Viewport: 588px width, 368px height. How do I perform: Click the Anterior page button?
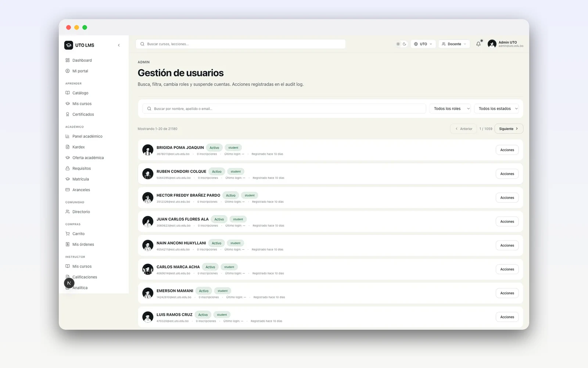click(x=463, y=129)
